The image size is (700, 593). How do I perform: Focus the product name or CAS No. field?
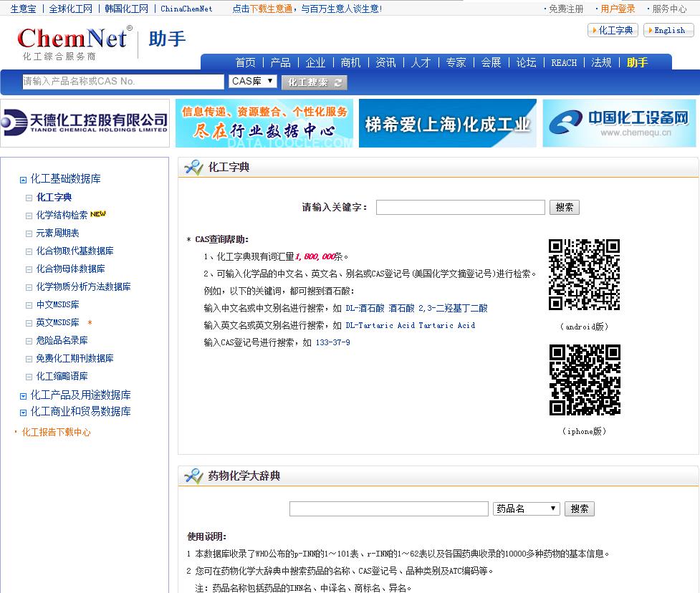click(123, 81)
